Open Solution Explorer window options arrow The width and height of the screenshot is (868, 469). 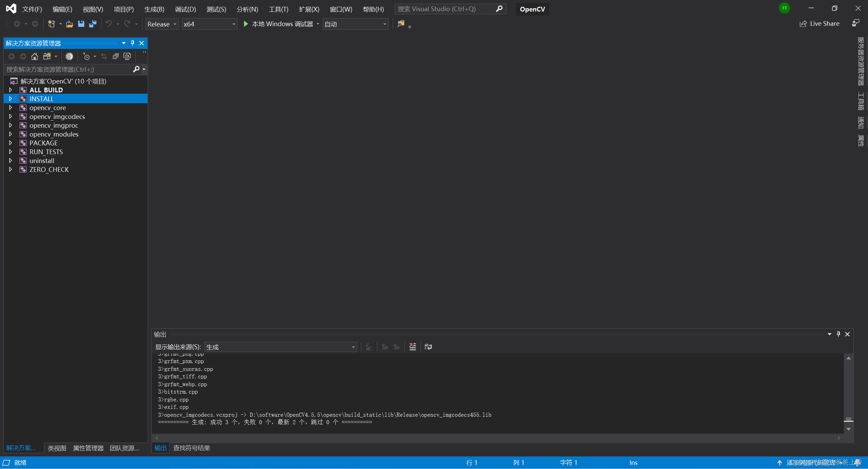pos(124,43)
